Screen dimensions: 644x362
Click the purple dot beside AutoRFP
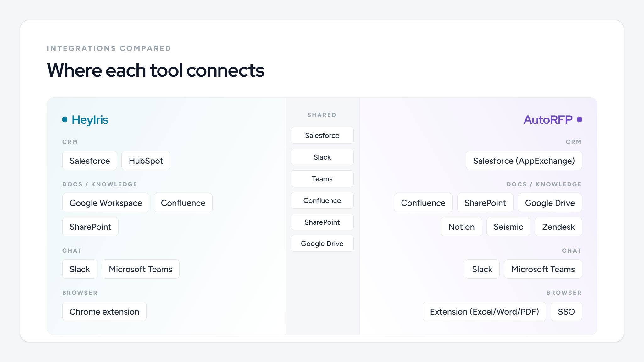pyautogui.click(x=580, y=119)
